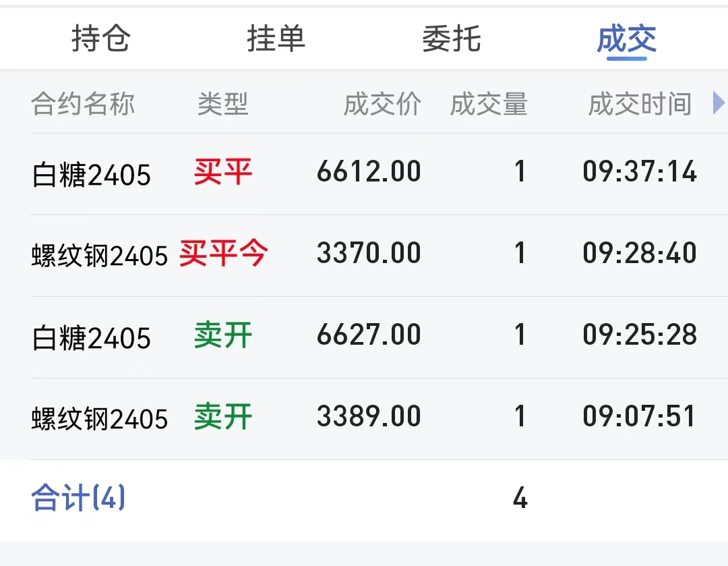Sort by 成交价 column header

click(382, 105)
